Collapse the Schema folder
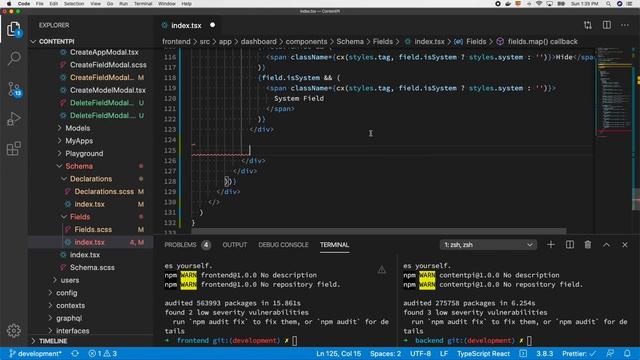Image resolution: width=640 pixels, height=360 pixels. click(x=79, y=166)
